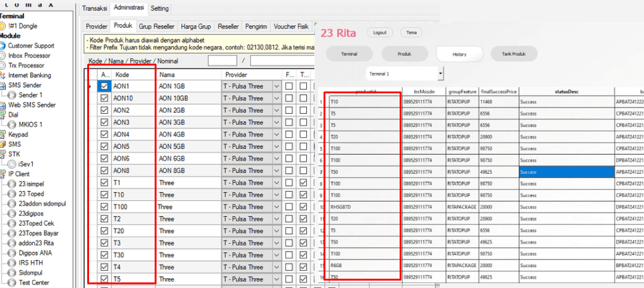644x288 pixels.
Task: Uncheck the AON1 product checkbox
Action: pos(105,87)
